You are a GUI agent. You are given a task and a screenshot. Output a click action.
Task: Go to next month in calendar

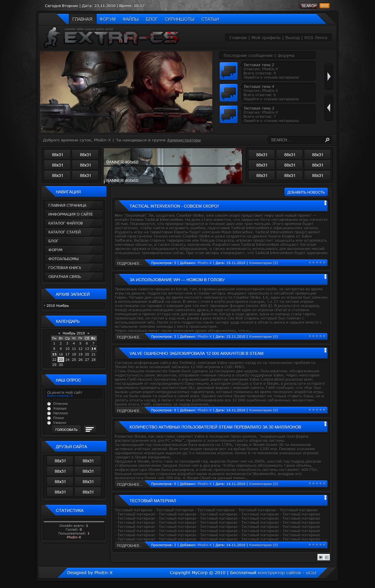pos(88,333)
